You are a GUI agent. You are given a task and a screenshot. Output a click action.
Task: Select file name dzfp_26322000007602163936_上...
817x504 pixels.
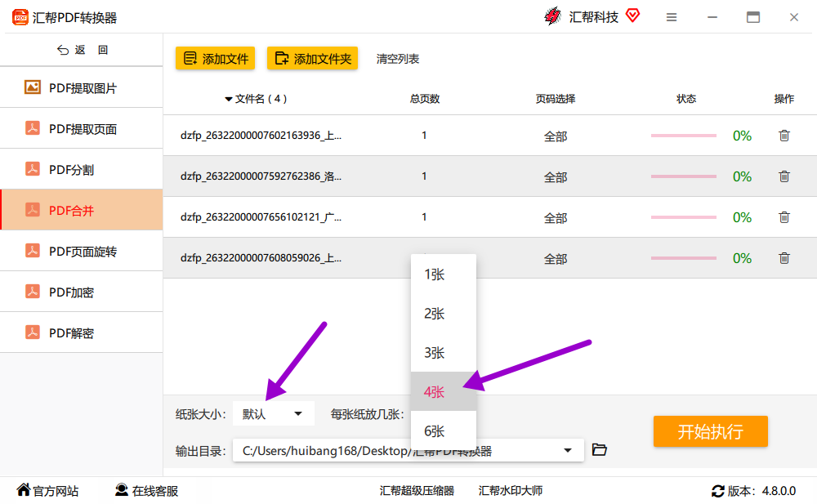coord(261,136)
